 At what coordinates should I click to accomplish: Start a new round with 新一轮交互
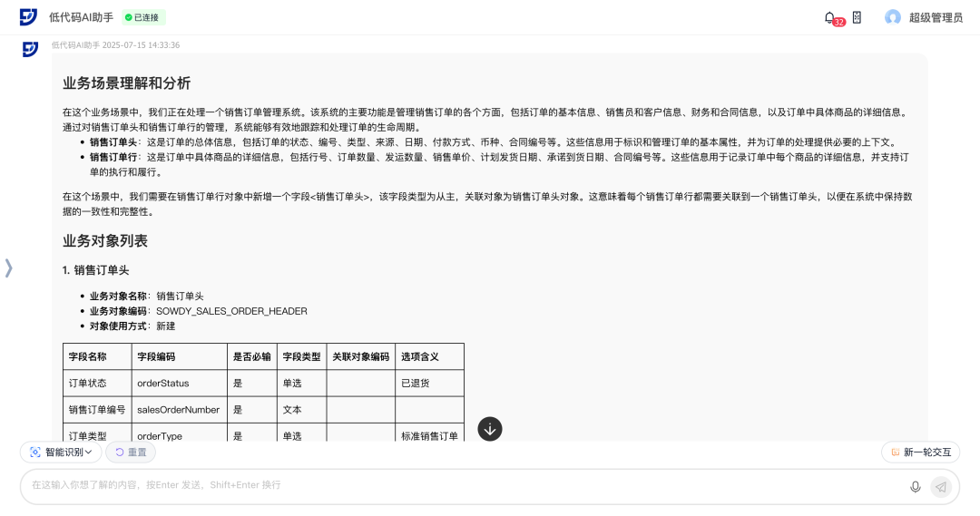920,452
